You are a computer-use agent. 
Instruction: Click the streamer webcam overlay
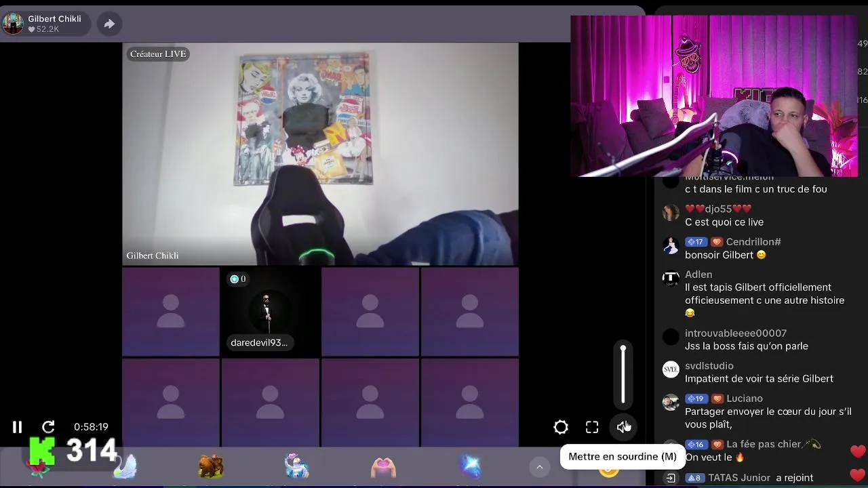coord(714,96)
